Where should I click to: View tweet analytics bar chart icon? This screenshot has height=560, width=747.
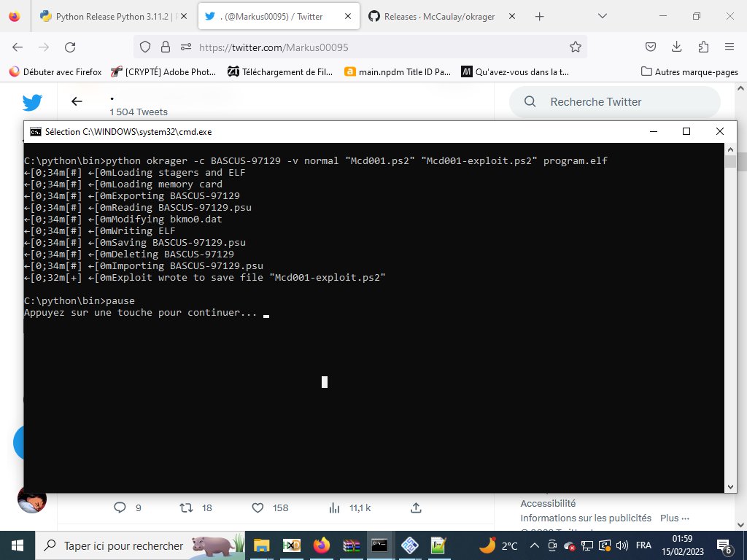coord(334,507)
